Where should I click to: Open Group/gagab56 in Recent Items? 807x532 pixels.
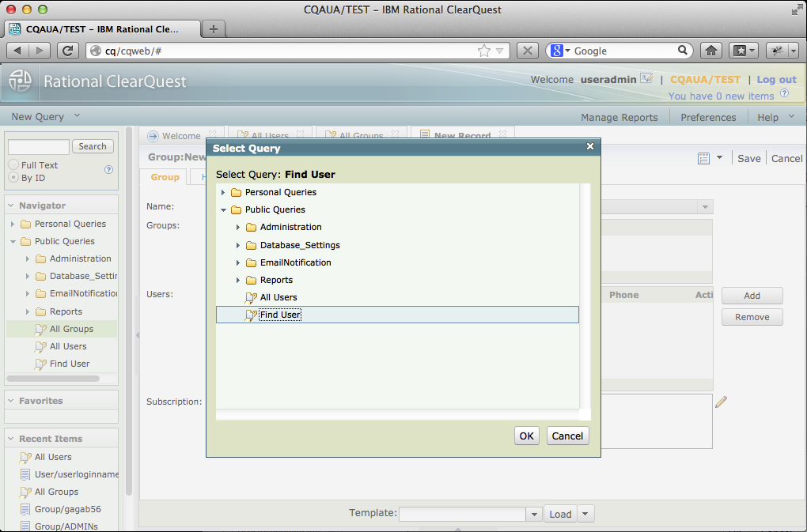(x=67, y=509)
